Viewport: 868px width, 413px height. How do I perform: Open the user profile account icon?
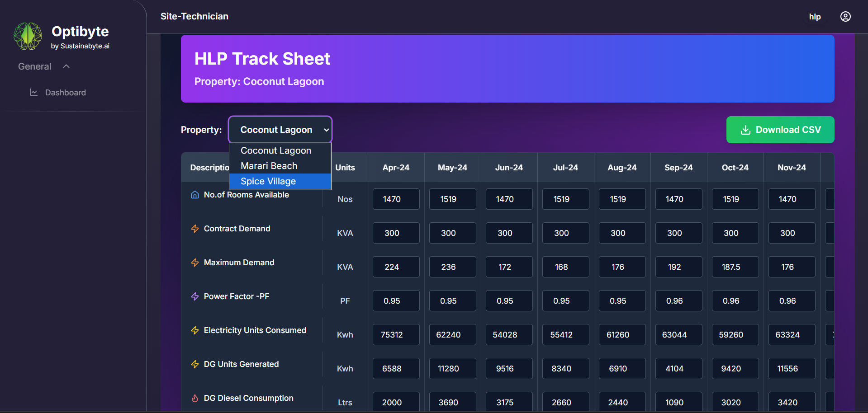click(845, 17)
